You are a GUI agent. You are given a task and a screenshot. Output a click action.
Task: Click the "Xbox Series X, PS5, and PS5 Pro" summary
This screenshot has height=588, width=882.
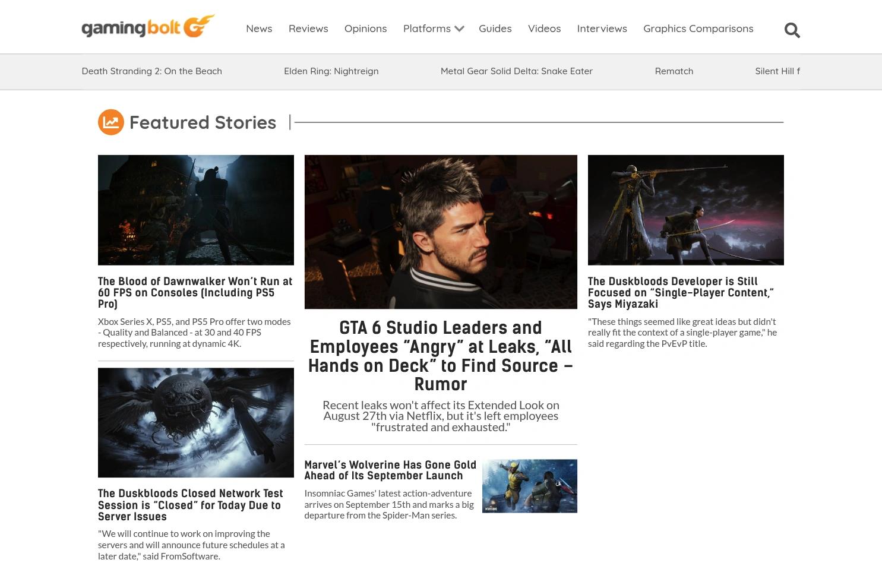[194, 333]
